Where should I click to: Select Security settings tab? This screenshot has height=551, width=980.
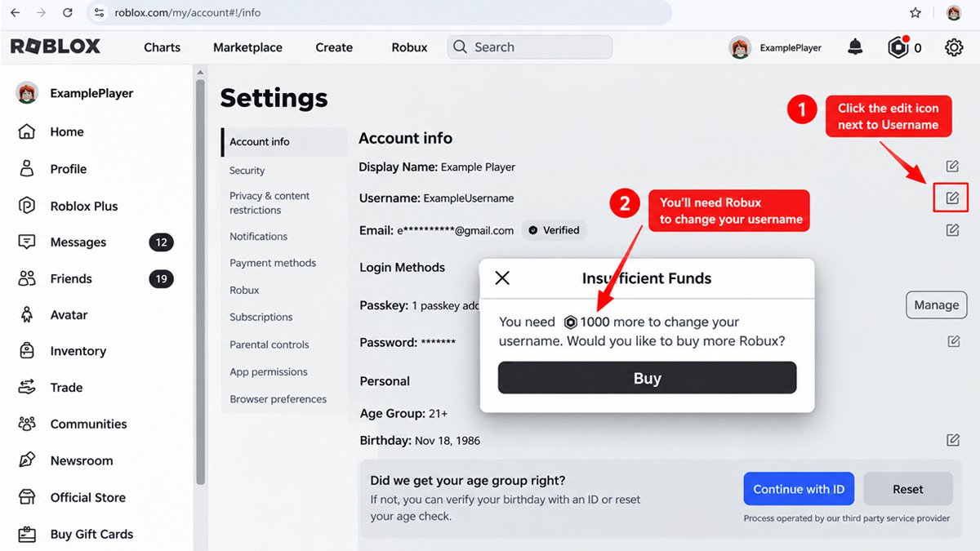coord(247,171)
